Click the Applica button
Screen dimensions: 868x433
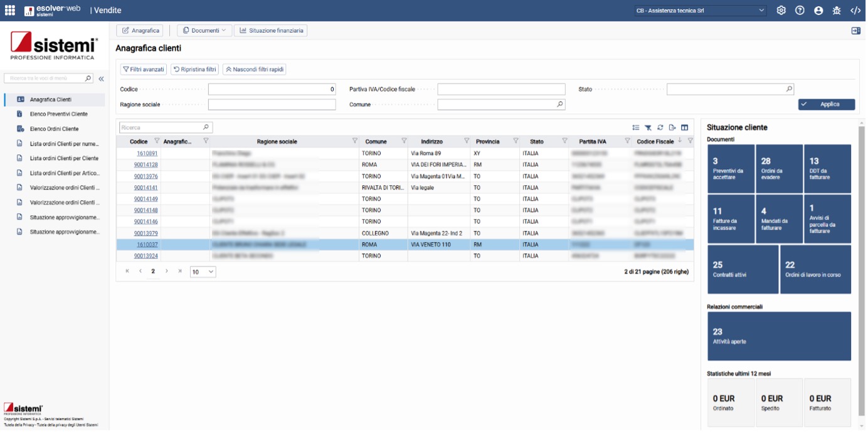tap(826, 104)
